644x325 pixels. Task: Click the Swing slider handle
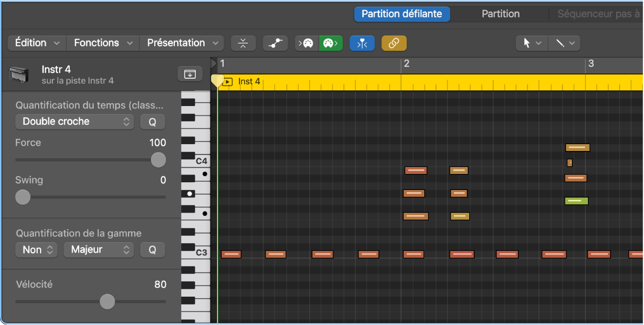(x=22, y=197)
